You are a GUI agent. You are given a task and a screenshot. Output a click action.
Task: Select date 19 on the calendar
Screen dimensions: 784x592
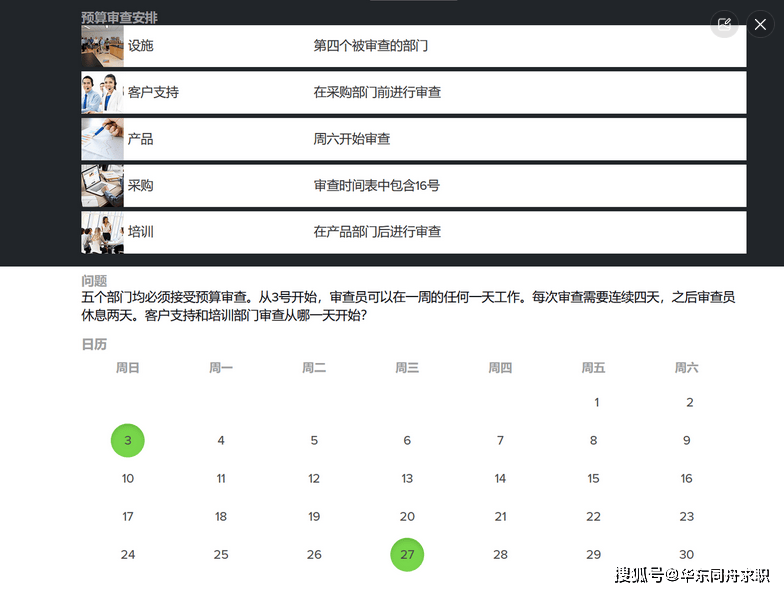[314, 516]
